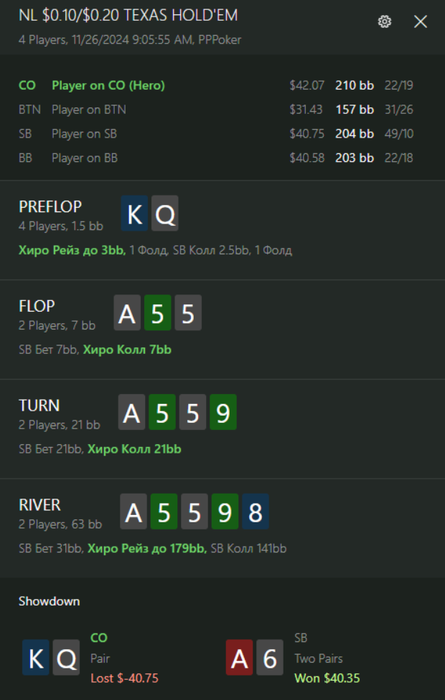The image size is (445, 700).
Task: Click the TURN section heading
Action: [39, 405]
